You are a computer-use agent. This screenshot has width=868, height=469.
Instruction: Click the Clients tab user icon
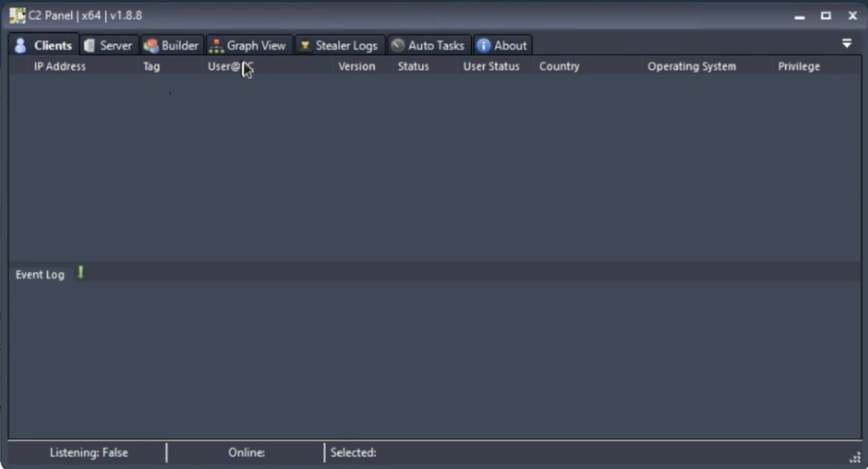[20, 46]
